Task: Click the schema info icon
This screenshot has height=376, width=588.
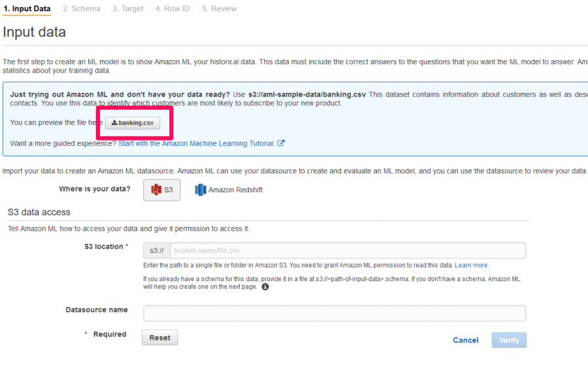Action: click(265, 286)
